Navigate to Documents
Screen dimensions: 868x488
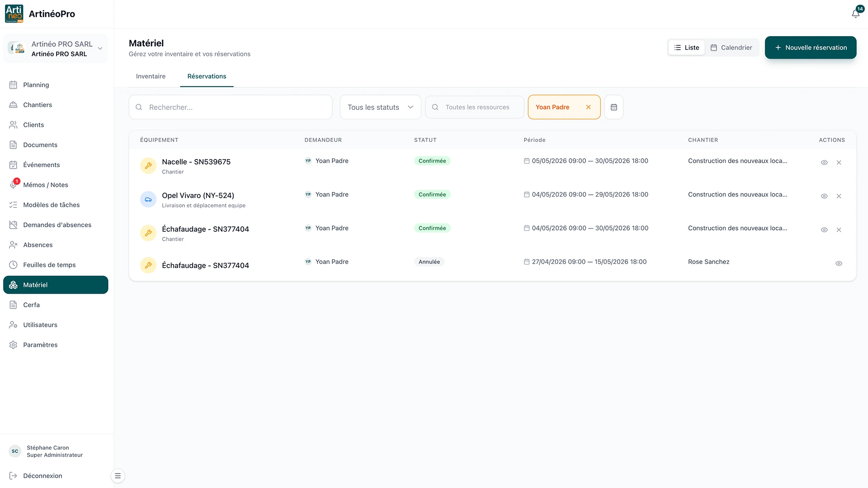pyautogui.click(x=56, y=145)
